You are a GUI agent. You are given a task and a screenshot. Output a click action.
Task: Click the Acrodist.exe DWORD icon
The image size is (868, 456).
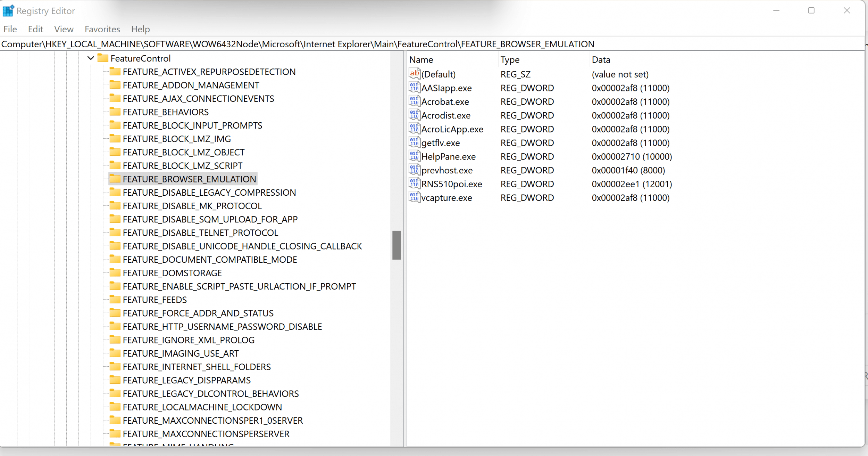click(415, 115)
